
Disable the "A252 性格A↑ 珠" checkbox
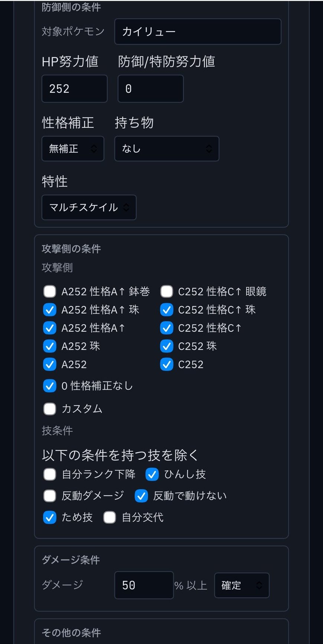click(49, 310)
